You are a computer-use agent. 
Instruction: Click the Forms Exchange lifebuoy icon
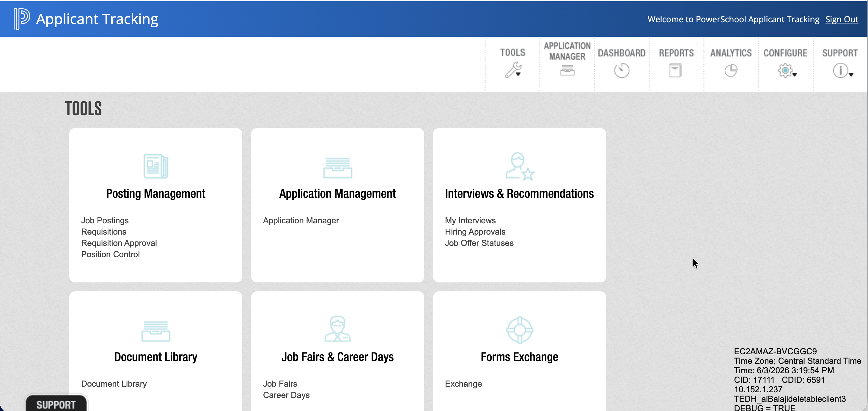[x=519, y=330]
